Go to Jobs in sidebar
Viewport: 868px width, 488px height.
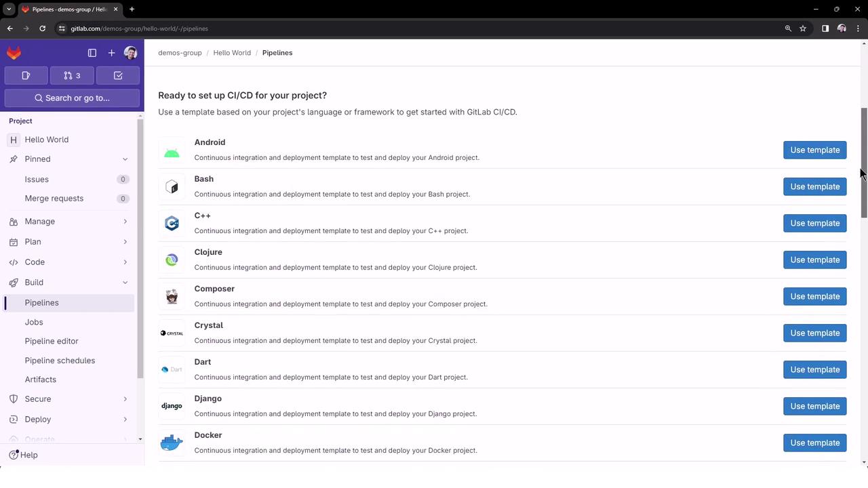coord(34,322)
